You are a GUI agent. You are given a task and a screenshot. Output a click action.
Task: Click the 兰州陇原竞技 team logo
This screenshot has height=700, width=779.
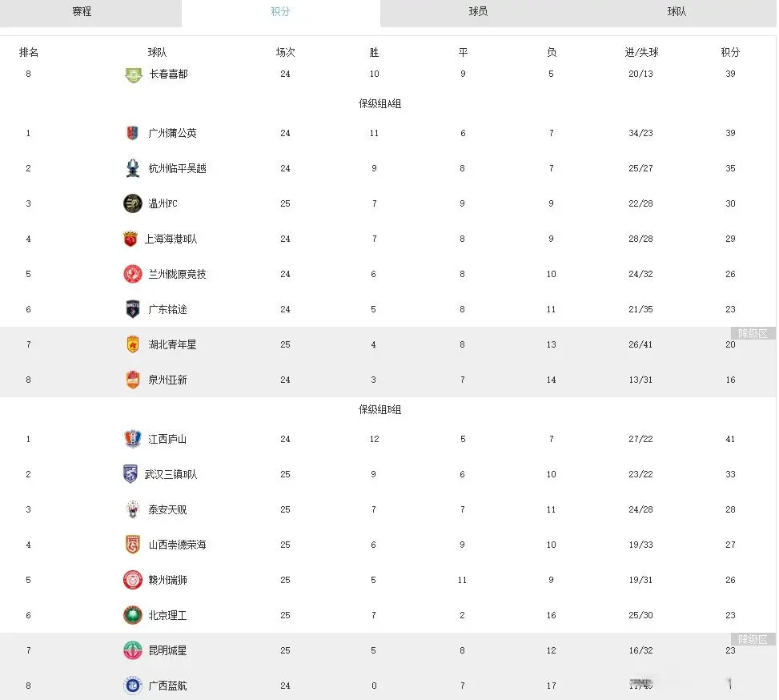[x=133, y=274]
